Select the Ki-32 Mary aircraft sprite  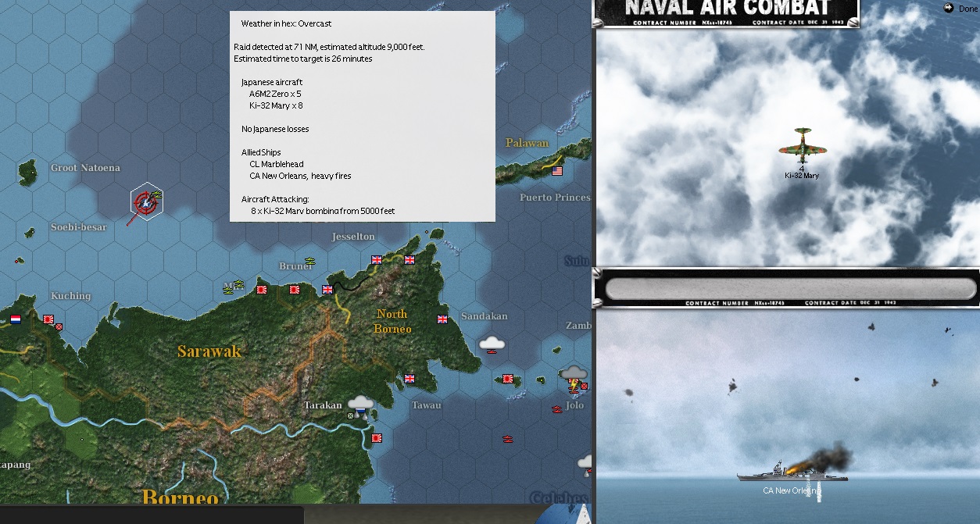tap(802, 146)
